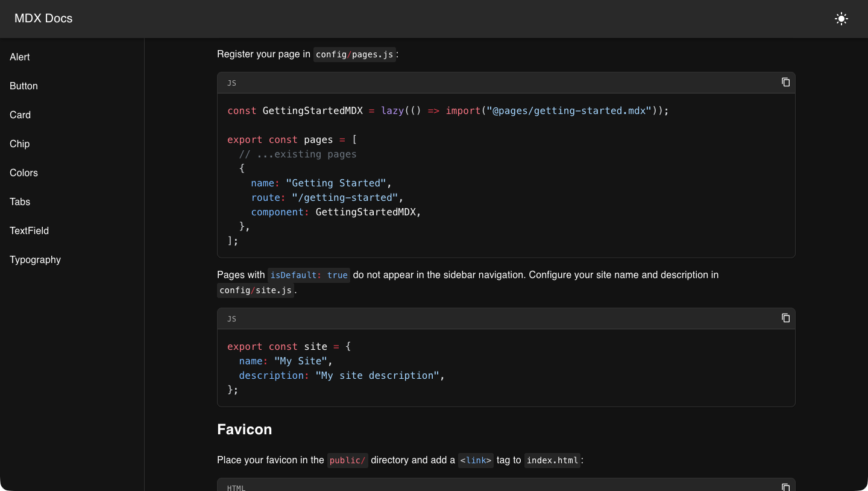Click the config/site.js inline code

pyautogui.click(x=256, y=291)
